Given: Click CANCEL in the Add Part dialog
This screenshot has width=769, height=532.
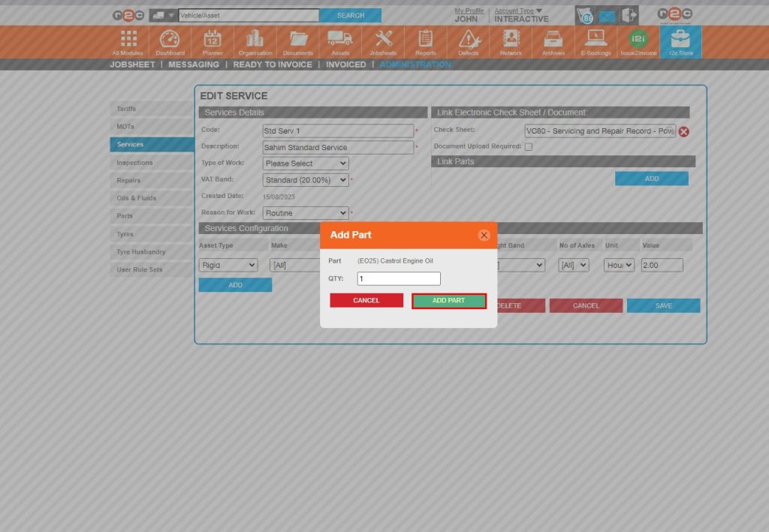Looking at the screenshot, I should (366, 300).
